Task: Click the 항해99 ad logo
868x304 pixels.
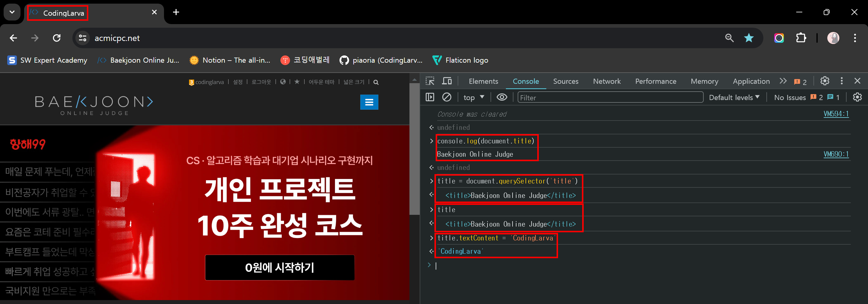Action: [28, 144]
